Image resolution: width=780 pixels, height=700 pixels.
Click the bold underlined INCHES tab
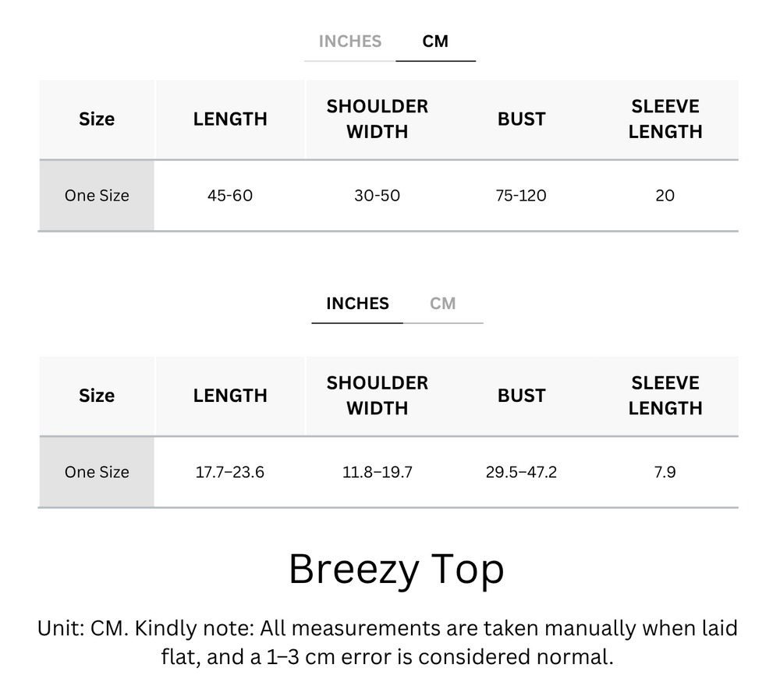click(357, 304)
